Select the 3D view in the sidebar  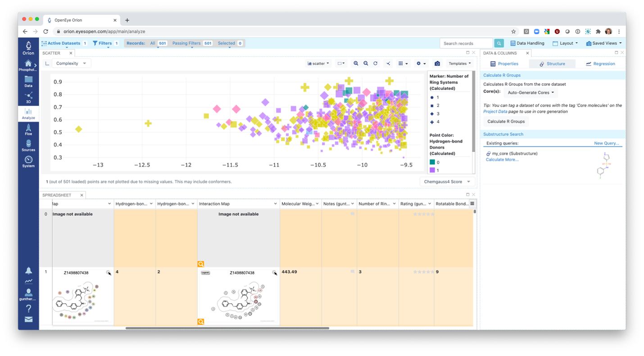28,97
